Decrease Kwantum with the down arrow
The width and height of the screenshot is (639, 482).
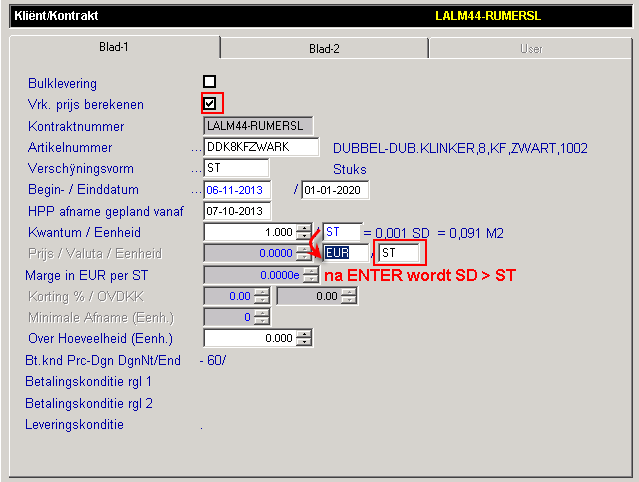tap(304, 236)
